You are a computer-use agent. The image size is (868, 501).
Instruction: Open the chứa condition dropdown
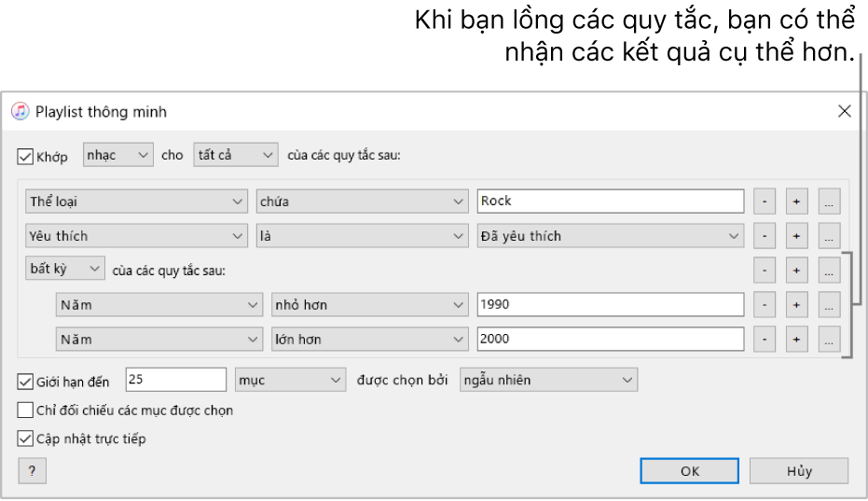(x=362, y=202)
